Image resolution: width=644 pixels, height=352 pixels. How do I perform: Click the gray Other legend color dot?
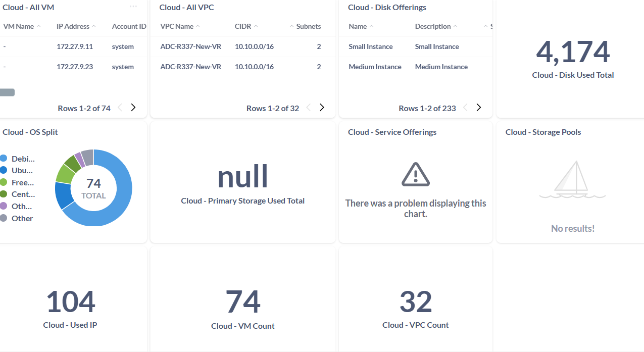[x=4, y=218]
